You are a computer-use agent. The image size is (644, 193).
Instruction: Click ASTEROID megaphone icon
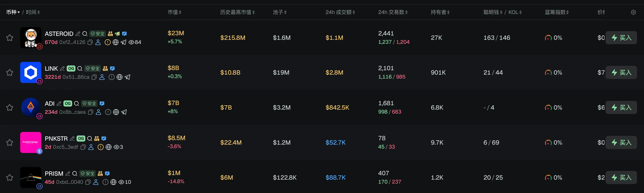(117, 34)
